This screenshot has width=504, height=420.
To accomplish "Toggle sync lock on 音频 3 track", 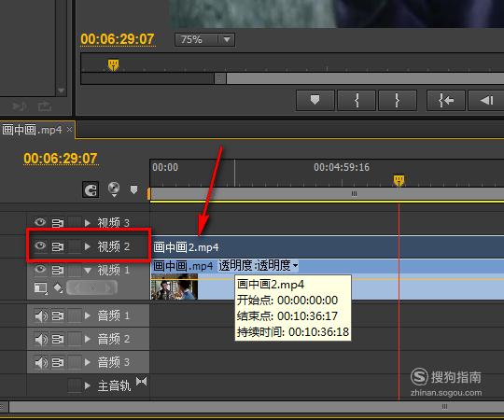I will [58, 362].
